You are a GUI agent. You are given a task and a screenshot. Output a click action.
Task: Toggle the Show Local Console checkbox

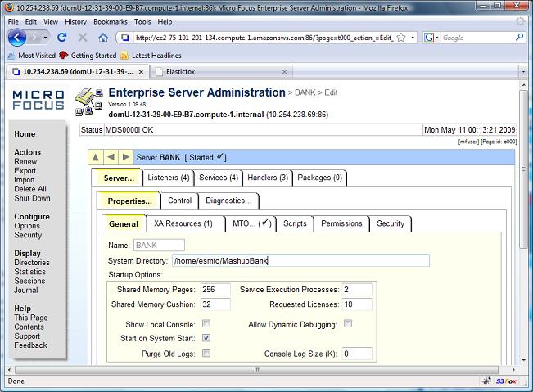206,323
